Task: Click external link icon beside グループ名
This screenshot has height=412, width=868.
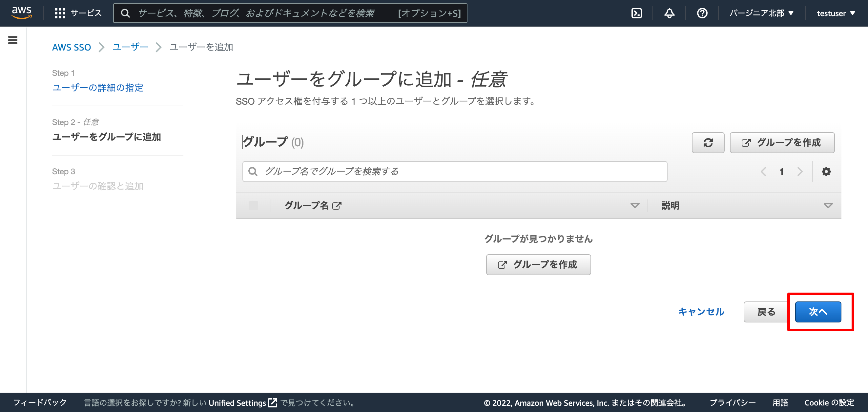Action: click(x=337, y=205)
